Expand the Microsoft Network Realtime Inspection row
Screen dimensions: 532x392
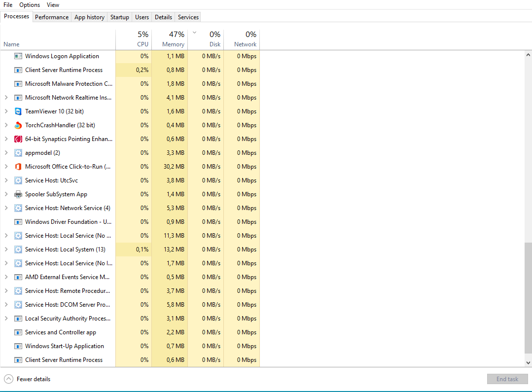[x=6, y=98]
